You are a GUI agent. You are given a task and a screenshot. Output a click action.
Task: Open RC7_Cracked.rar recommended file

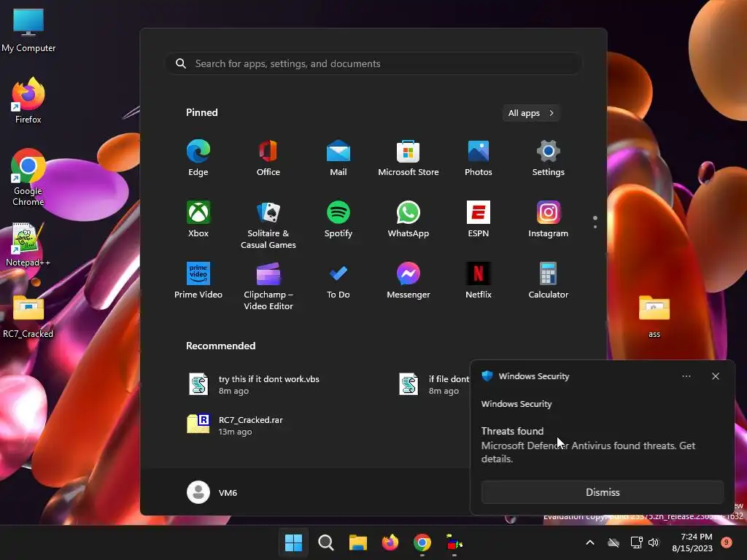[235, 425]
